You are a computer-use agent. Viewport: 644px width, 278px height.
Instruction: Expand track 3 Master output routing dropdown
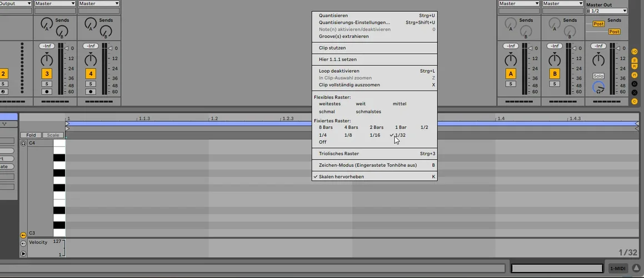click(54, 3)
